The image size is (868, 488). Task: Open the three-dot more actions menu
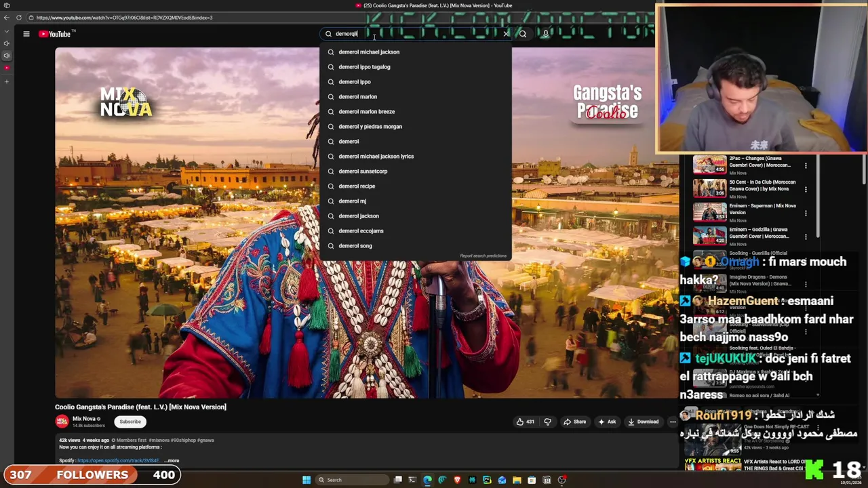tap(673, 422)
